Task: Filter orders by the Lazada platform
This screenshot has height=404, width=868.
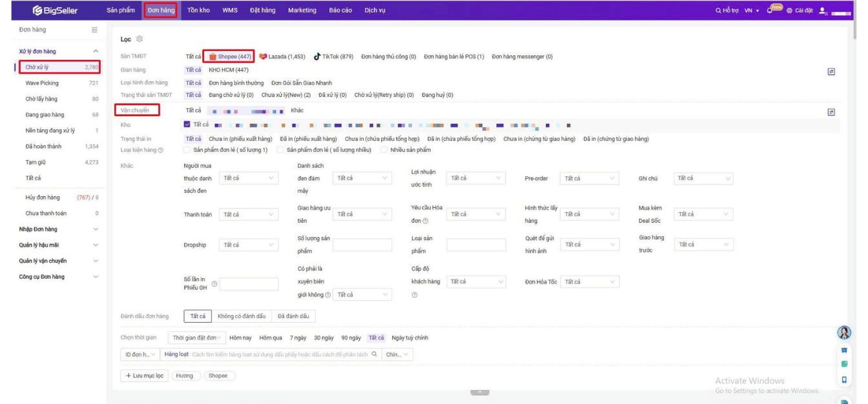Action: [282, 57]
